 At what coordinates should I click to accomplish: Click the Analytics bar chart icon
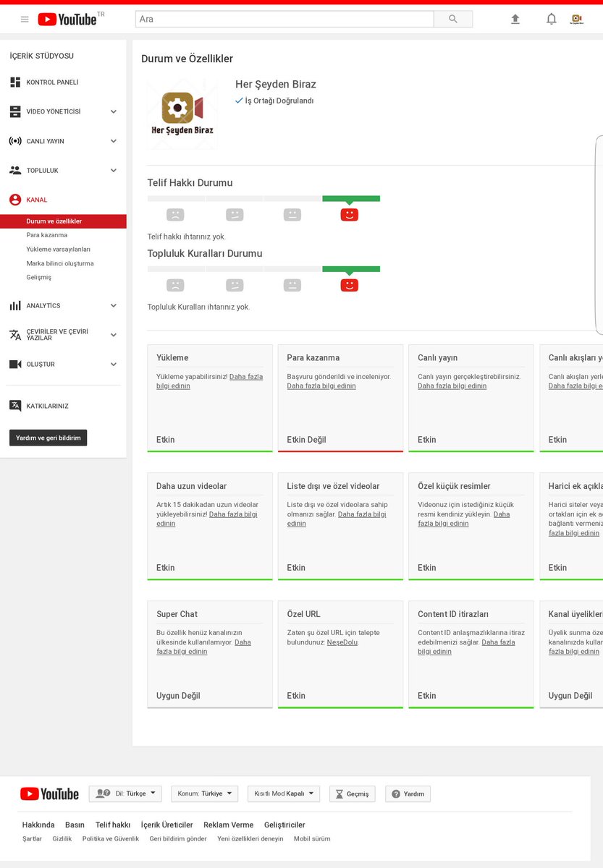[x=15, y=305]
